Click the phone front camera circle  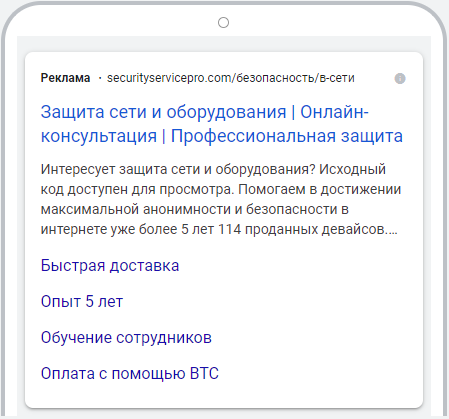223,23
